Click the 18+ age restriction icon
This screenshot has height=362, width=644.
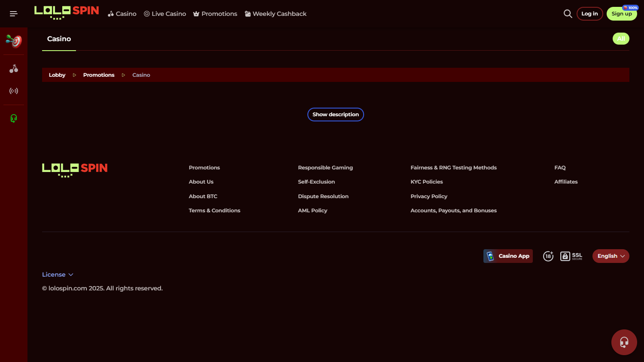click(x=548, y=256)
